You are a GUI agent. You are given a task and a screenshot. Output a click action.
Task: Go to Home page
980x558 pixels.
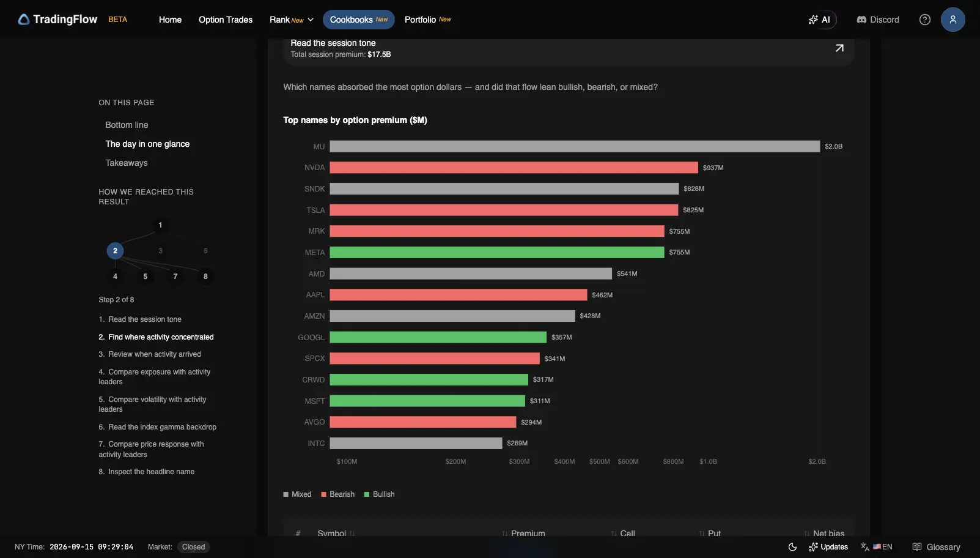[x=170, y=20]
